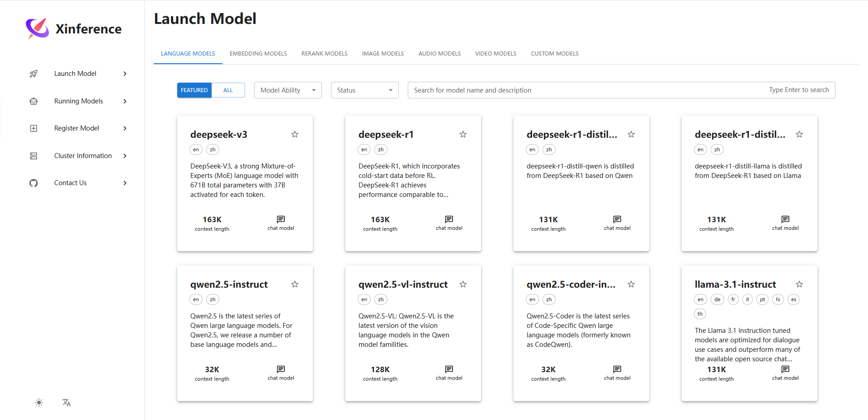Viewport: 868px width, 420px height.
Task: Click the server icon beside Cluster Information
Action: (x=33, y=156)
